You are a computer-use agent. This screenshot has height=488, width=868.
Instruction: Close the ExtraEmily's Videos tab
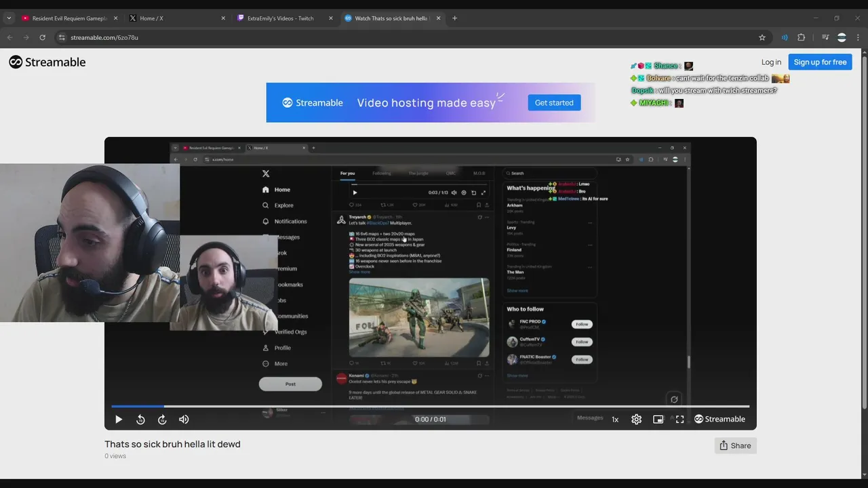point(331,18)
